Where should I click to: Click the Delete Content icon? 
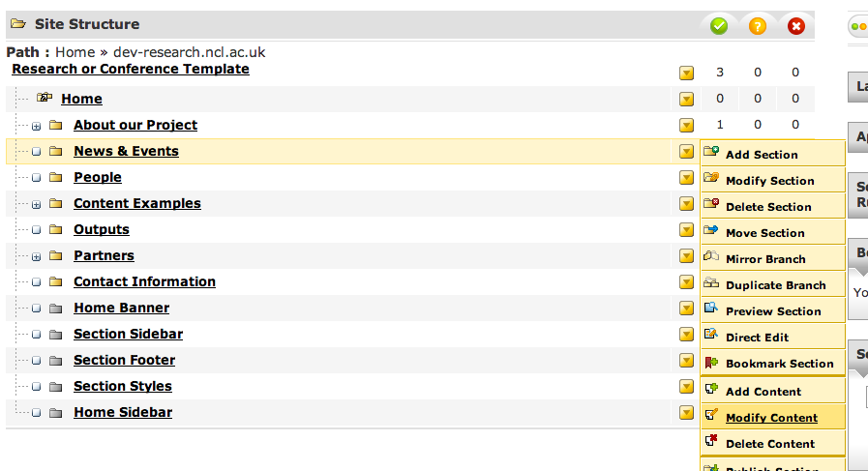point(711,442)
